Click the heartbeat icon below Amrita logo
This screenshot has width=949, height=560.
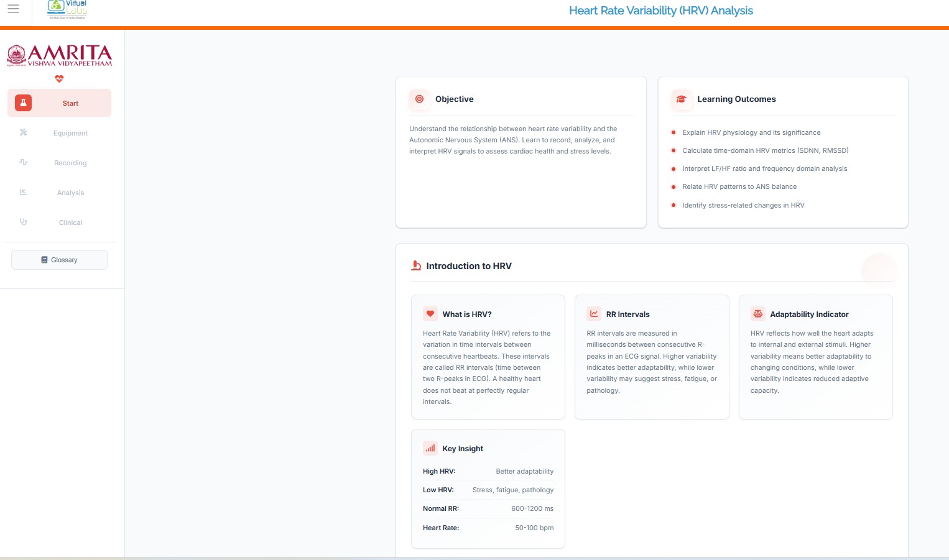[x=59, y=79]
